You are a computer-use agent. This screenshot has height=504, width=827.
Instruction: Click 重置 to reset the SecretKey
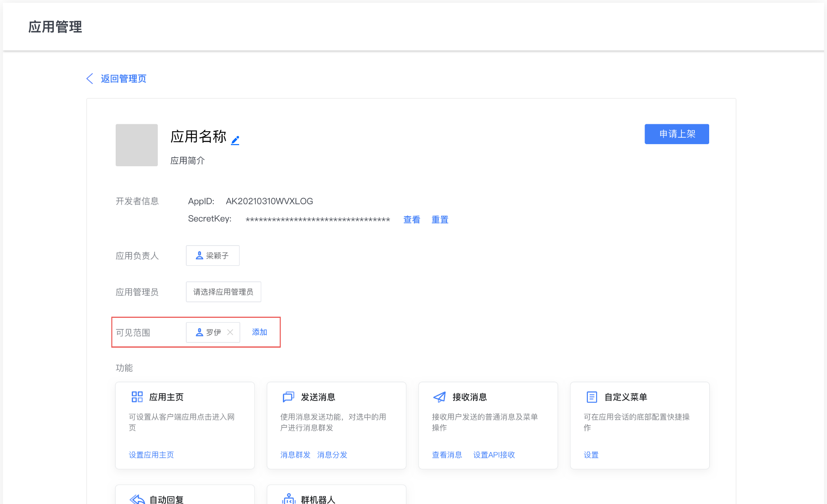coord(440,219)
